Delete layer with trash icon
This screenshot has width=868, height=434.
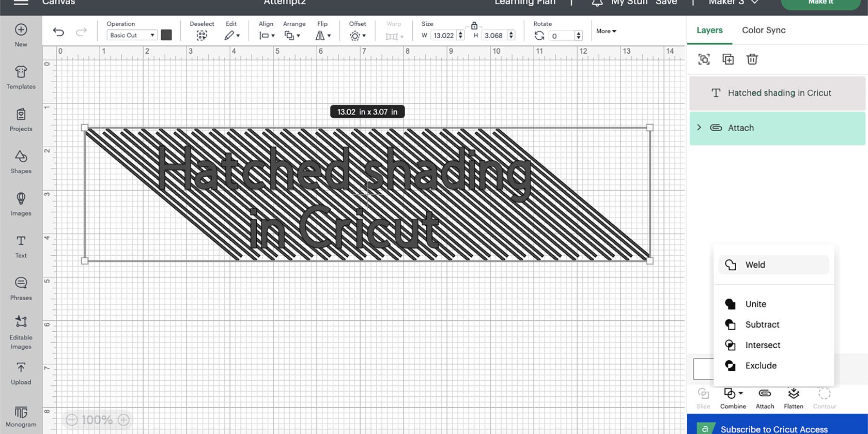[x=752, y=59]
